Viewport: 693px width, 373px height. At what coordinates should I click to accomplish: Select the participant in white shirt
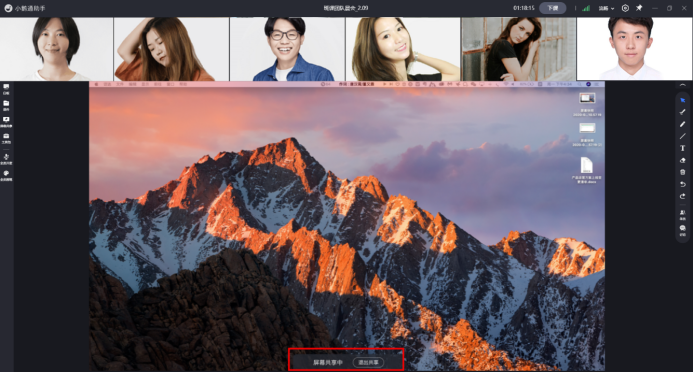pyautogui.click(x=635, y=49)
